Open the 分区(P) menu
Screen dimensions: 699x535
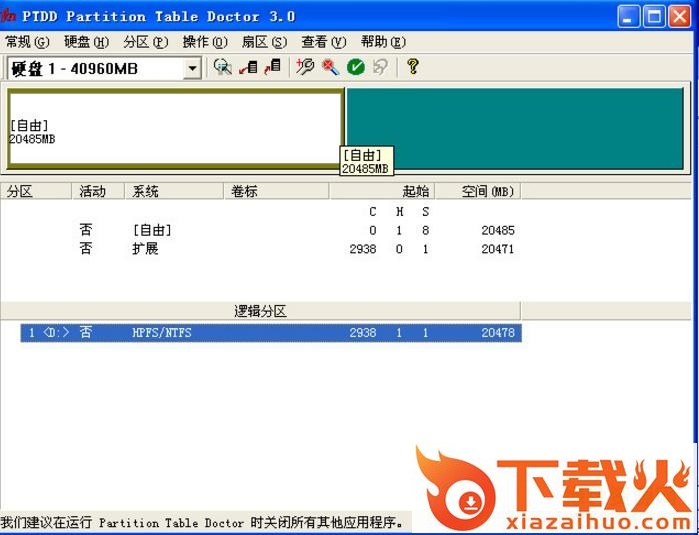[145, 42]
